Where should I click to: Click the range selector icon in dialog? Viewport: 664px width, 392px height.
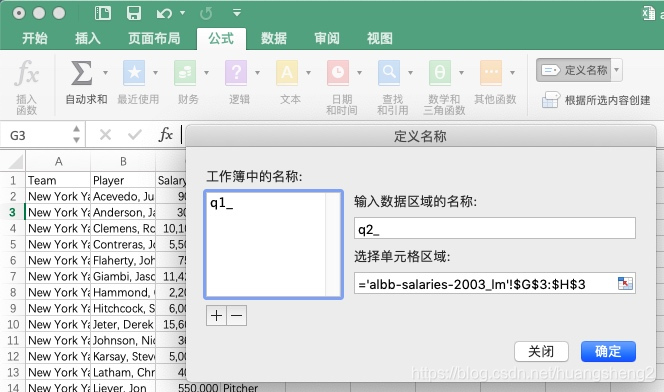click(625, 283)
